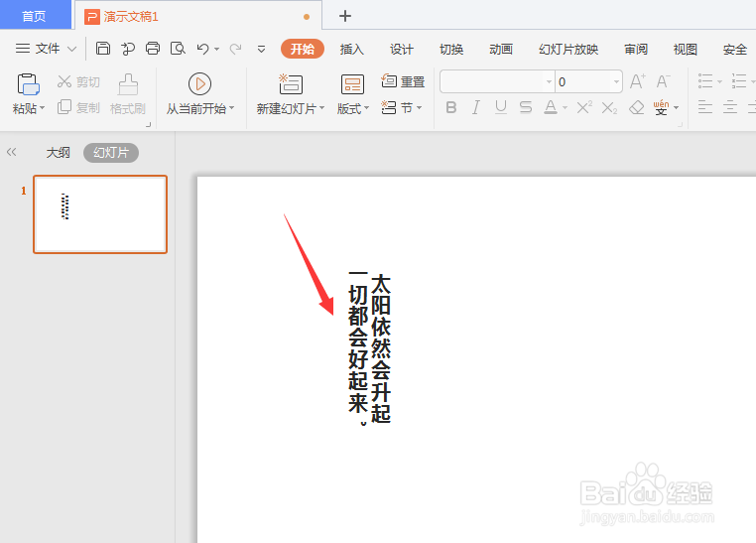Viewport: 756px width, 543px height.
Task: Click the align left icon
Action: (704, 107)
